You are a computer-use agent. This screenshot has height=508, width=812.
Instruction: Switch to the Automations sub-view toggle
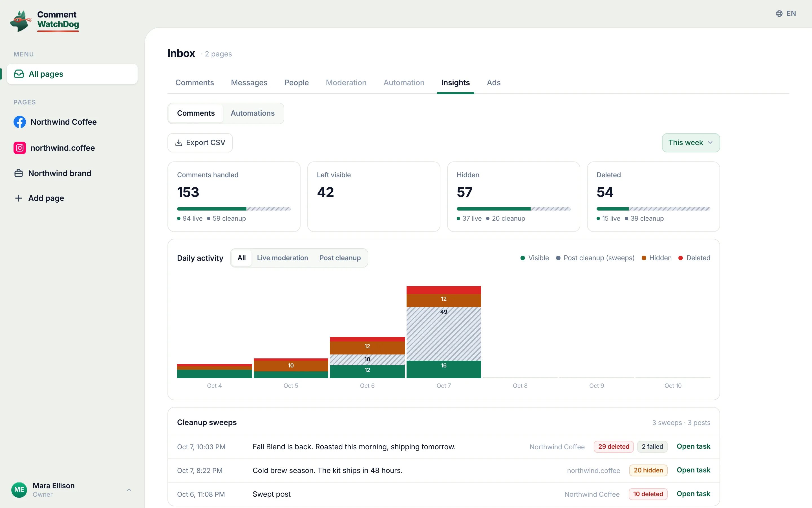(x=252, y=113)
